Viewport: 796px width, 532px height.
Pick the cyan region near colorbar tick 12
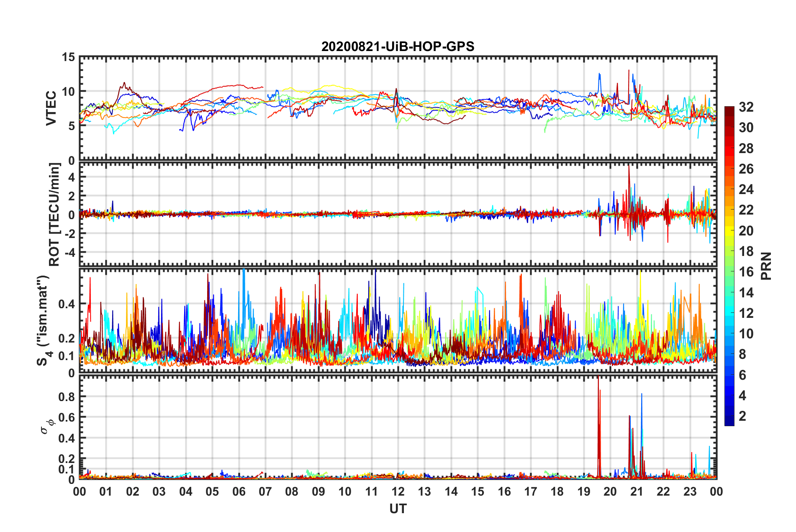[729, 313]
